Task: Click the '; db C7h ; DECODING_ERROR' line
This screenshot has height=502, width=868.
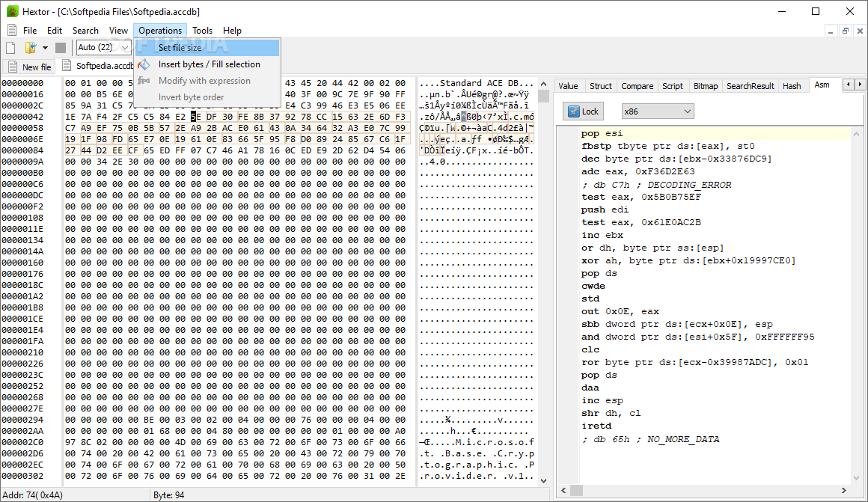Action: coord(656,185)
